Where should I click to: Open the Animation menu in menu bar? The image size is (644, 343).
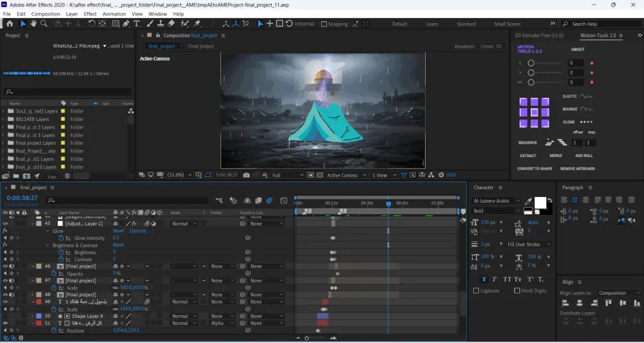tap(114, 14)
